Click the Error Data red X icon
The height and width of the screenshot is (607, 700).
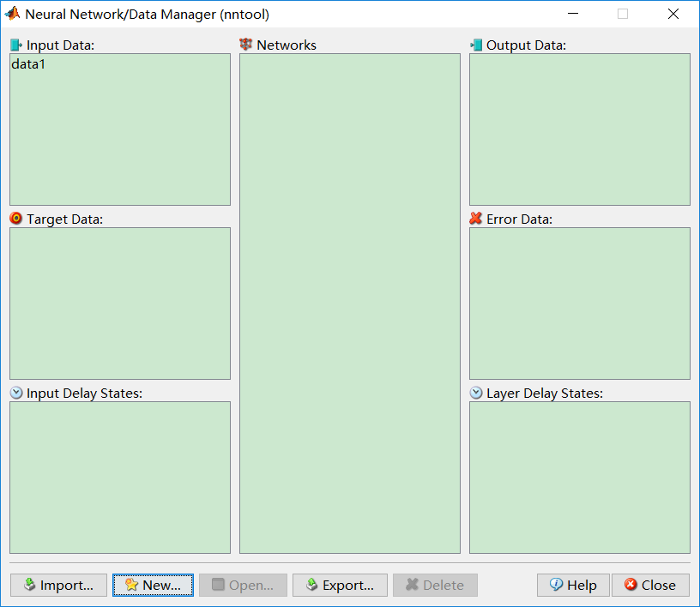coord(476,219)
